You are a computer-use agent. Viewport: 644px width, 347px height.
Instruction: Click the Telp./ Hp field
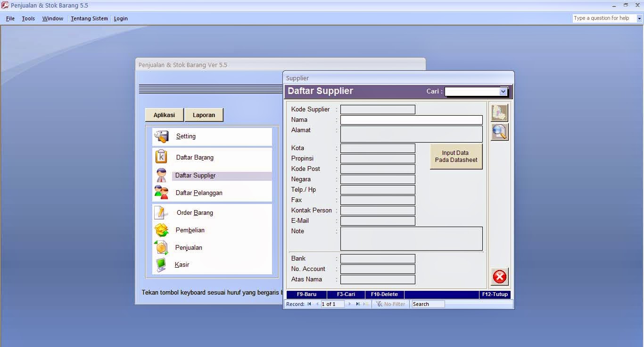(378, 190)
